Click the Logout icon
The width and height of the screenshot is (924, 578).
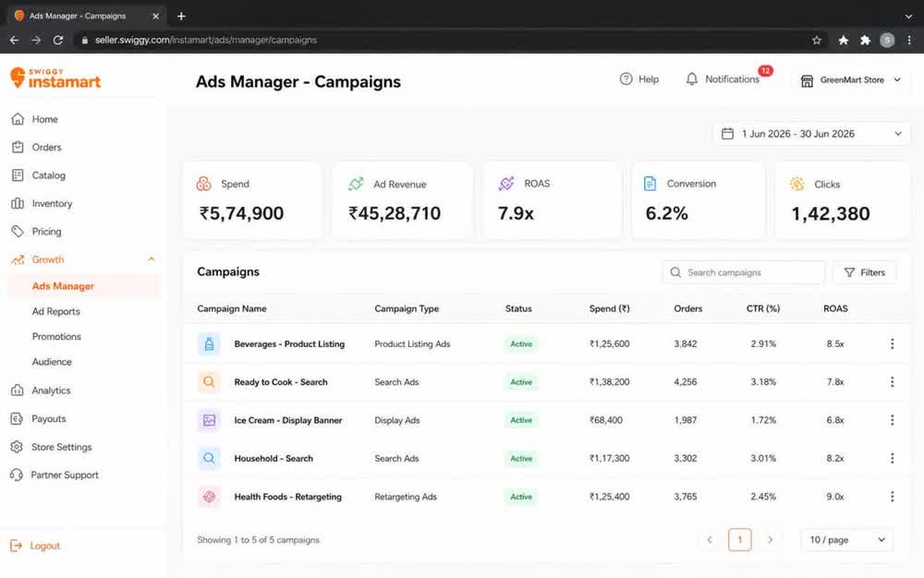(x=17, y=546)
